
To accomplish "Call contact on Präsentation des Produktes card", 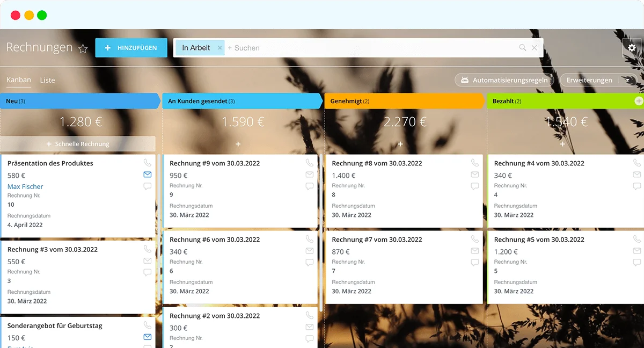I will tap(148, 163).
